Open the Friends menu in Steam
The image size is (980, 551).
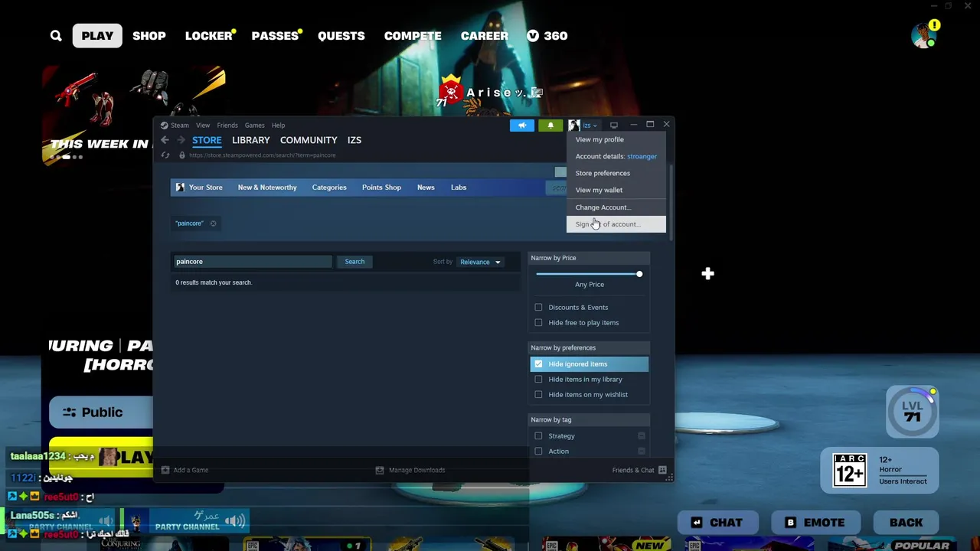[x=227, y=126]
